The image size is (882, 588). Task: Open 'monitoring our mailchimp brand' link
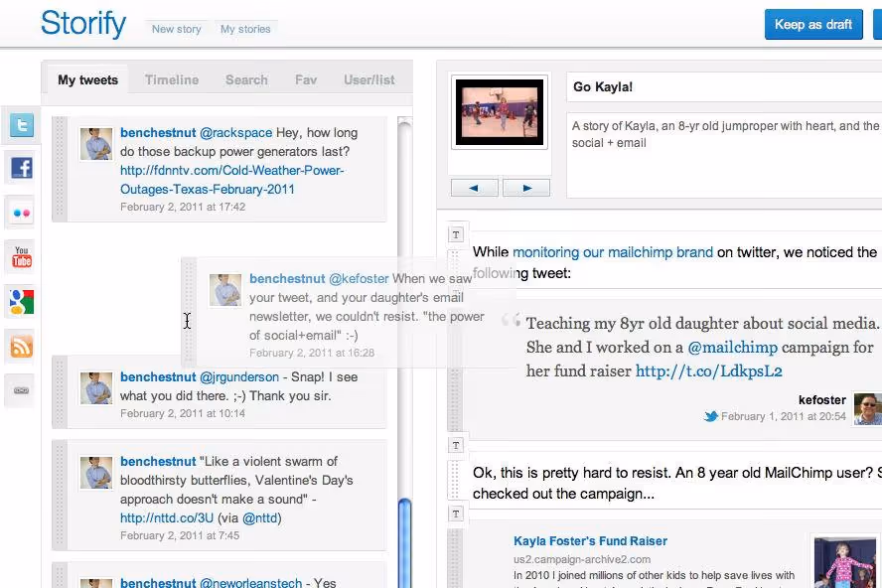click(613, 252)
